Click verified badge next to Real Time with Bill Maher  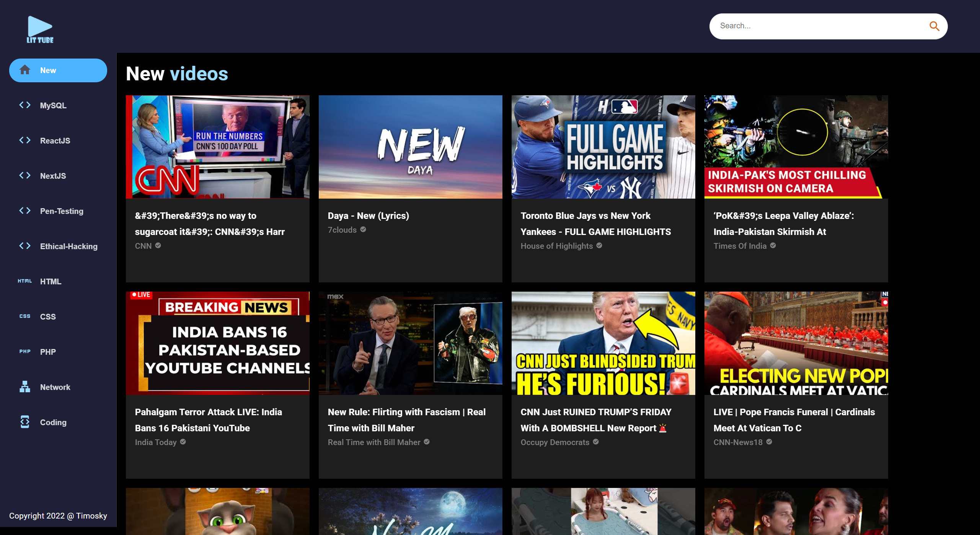[x=427, y=442]
